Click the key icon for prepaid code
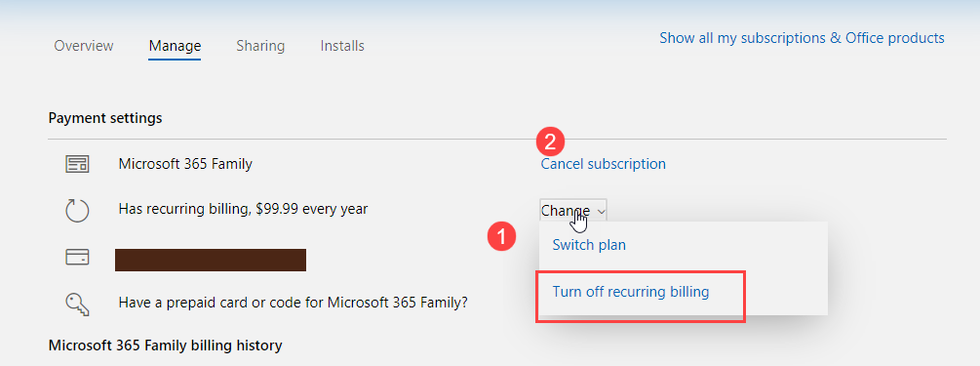Screen dimensions: 980x366 pyautogui.click(x=77, y=304)
